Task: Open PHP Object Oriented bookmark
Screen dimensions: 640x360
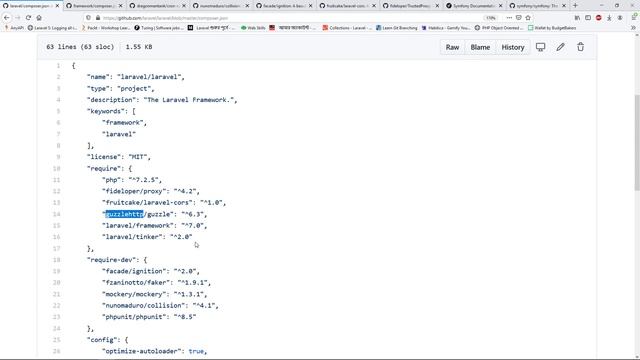Action: pyautogui.click(x=499, y=28)
